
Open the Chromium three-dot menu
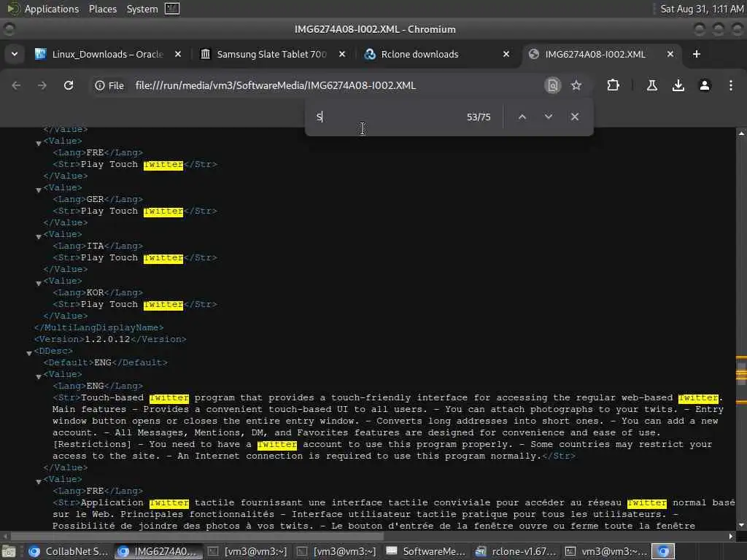pos(731,85)
